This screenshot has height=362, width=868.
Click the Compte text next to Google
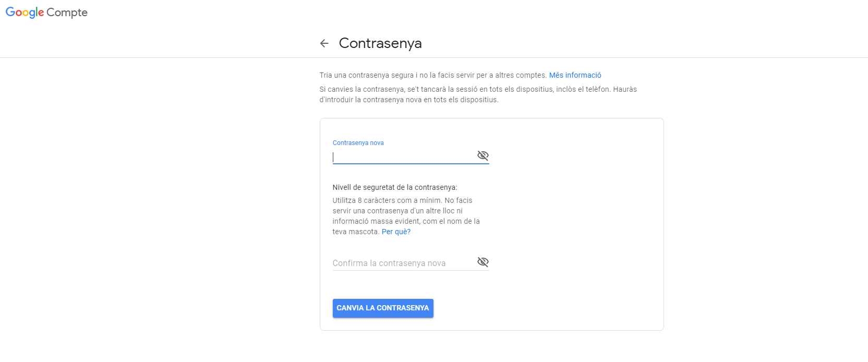point(67,13)
